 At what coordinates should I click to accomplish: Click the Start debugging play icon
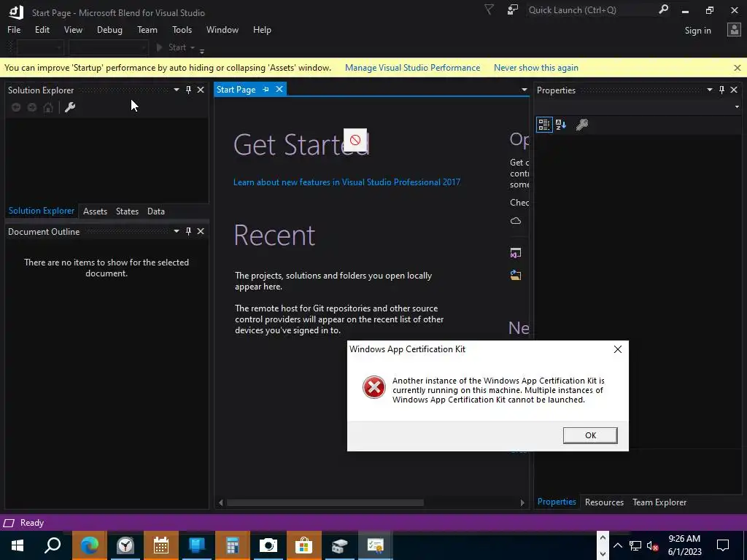(160, 47)
